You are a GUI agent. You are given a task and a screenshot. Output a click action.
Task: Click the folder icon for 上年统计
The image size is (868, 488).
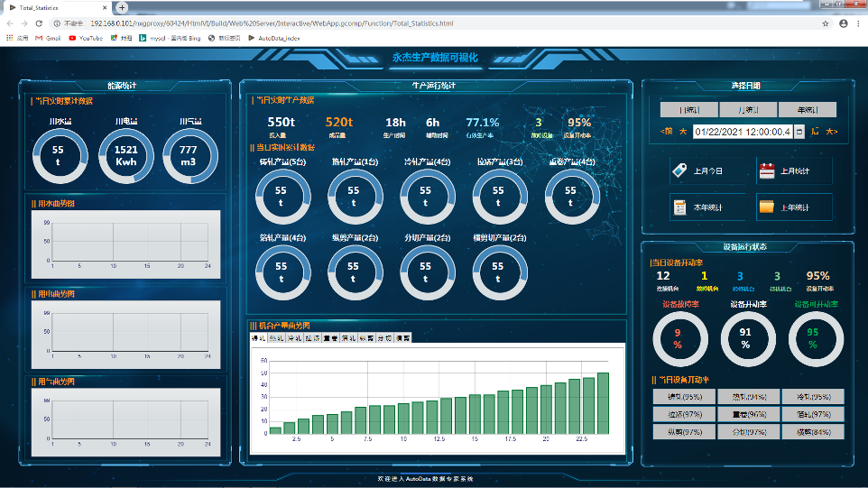coord(767,207)
